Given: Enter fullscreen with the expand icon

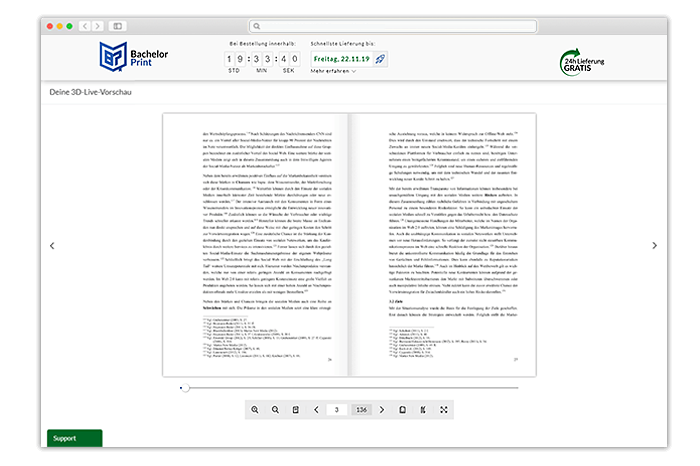Looking at the screenshot, I should (444, 410).
